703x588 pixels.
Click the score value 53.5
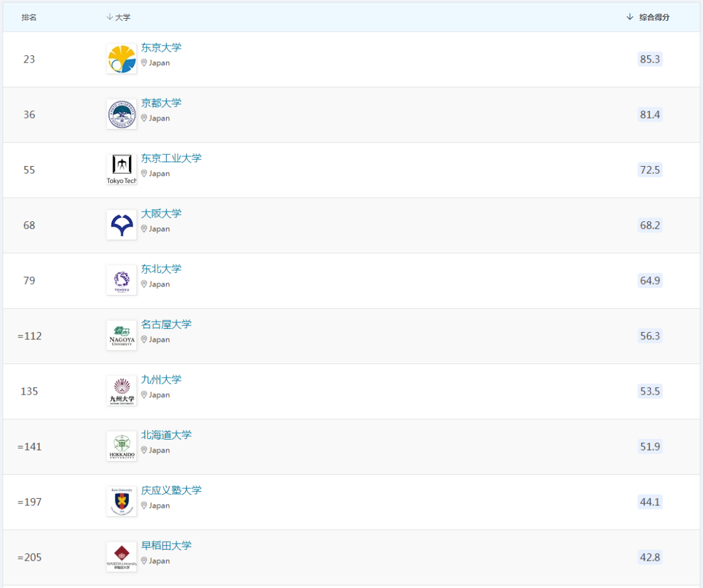[x=650, y=391]
